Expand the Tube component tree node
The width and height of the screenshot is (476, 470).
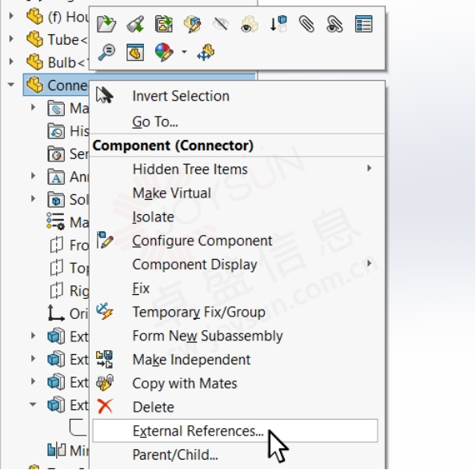[x=11, y=39]
